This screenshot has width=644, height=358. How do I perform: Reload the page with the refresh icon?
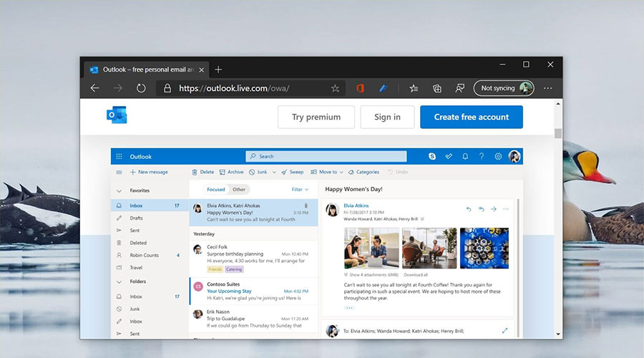[141, 88]
